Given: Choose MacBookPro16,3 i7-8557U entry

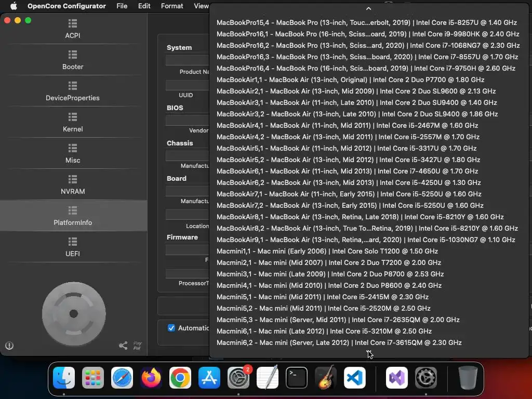Looking at the screenshot, I should point(369,57).
